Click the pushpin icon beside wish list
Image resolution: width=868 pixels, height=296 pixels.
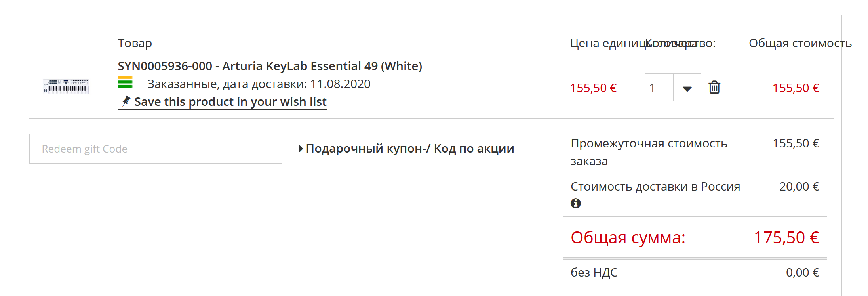coord(126,101)
